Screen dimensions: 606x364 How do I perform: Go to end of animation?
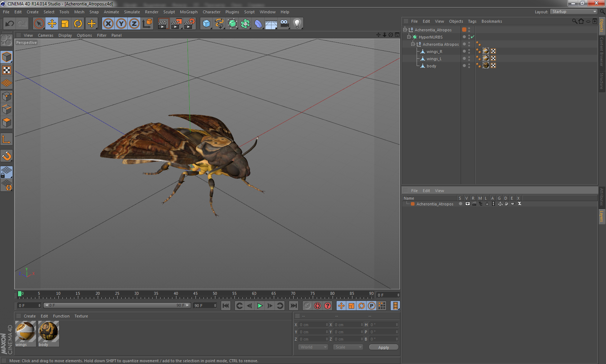click(x=294, y=306)
